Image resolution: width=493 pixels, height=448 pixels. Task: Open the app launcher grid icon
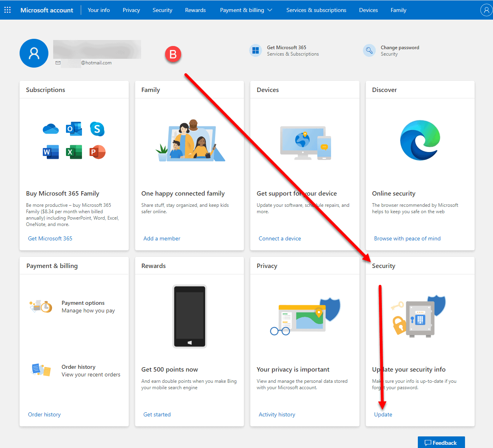pyautogui.click(x=8, y=10)
